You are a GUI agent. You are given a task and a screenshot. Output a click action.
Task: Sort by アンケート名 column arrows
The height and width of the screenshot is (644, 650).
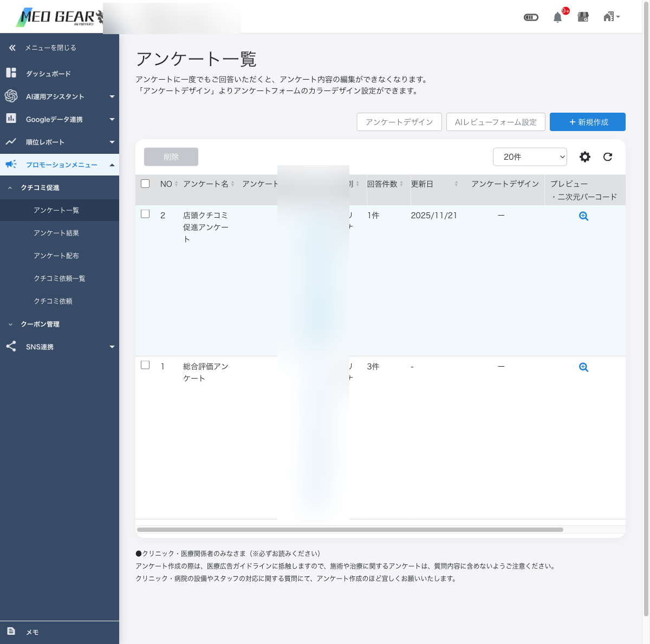coord(233,184)
